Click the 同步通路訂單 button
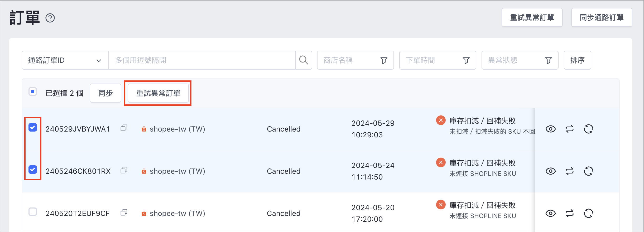The image size is (644, 232). tap(602, 17)
